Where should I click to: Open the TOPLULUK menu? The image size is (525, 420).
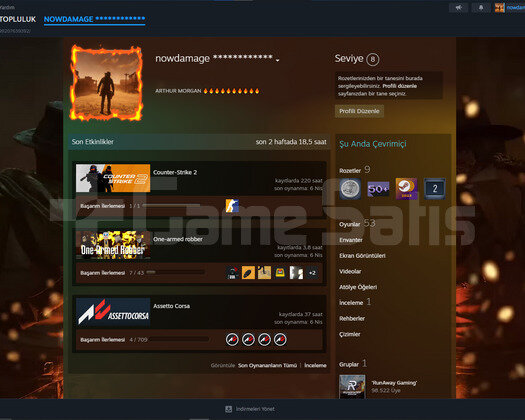[18, 19]
